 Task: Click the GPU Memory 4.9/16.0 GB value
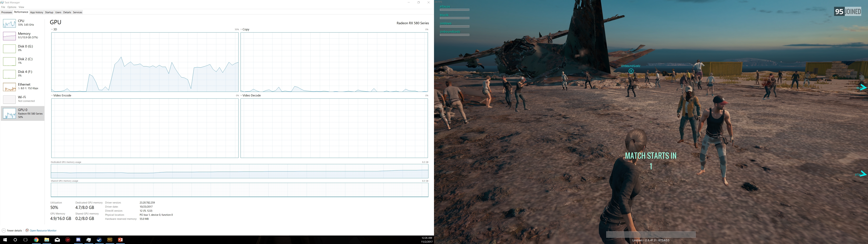click(61, 218)
